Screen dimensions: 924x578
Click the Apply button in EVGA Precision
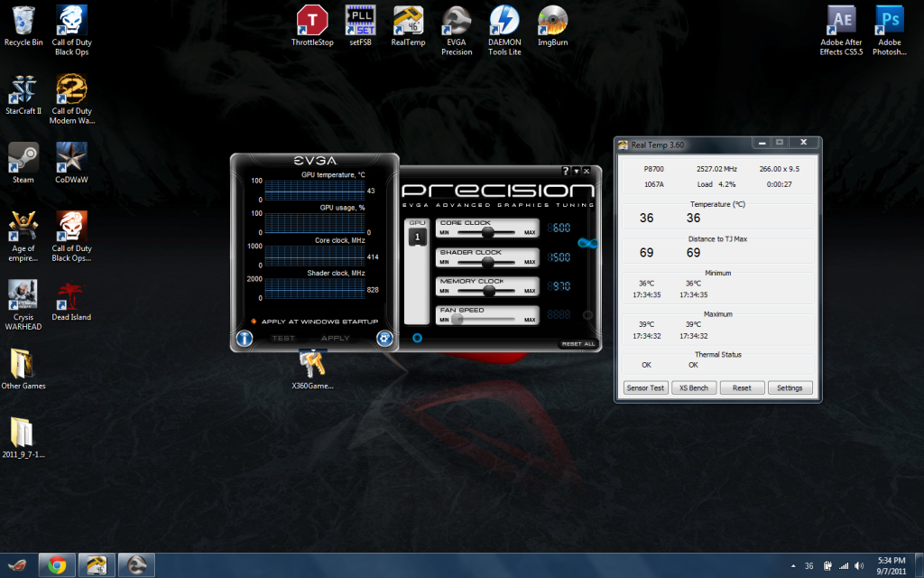tap(336, 338)
